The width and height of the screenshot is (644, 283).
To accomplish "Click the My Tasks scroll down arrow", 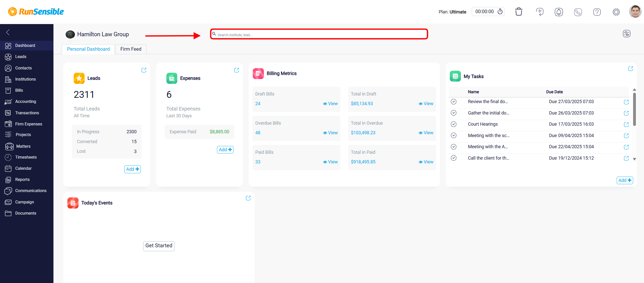I will coord(634,159).
